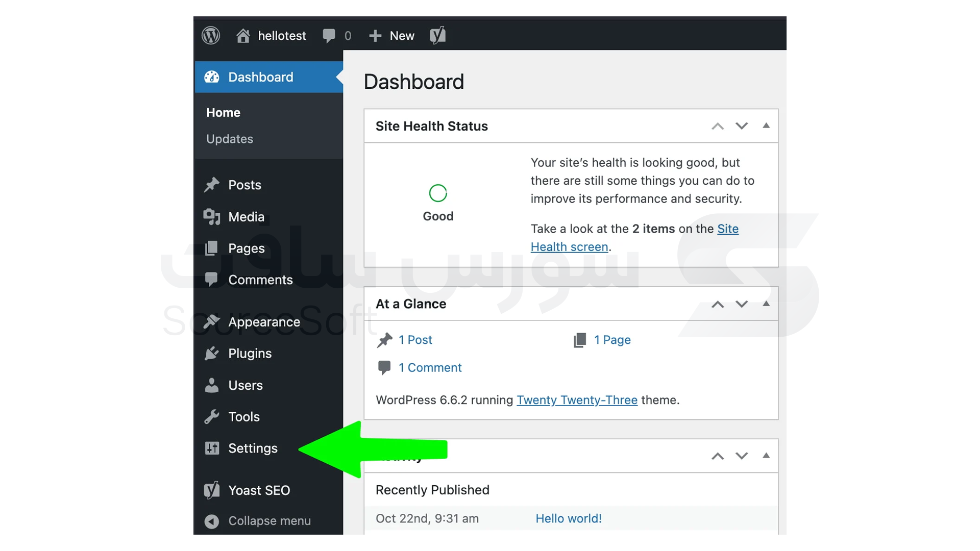Viewport: 980px width, 551px height.
Task: Open Yoast SEO sidebar menu
Action: click(259, 490)
